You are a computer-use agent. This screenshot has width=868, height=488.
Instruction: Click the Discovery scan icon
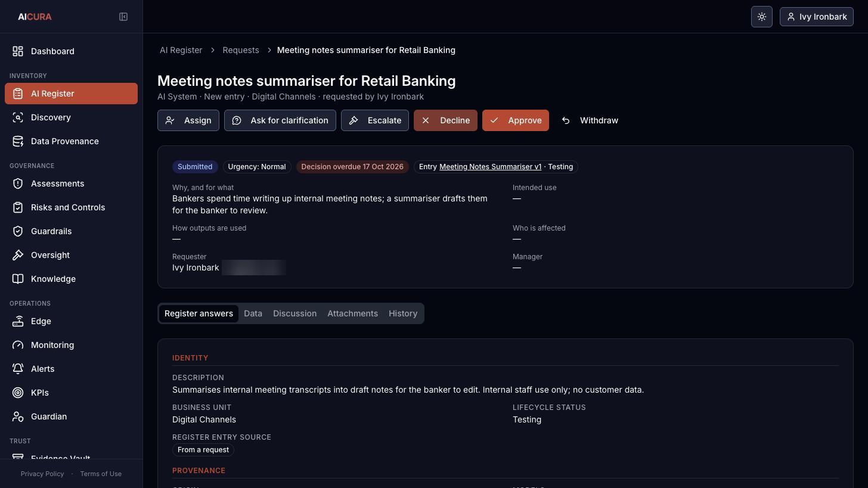click(x=18, y=117)
